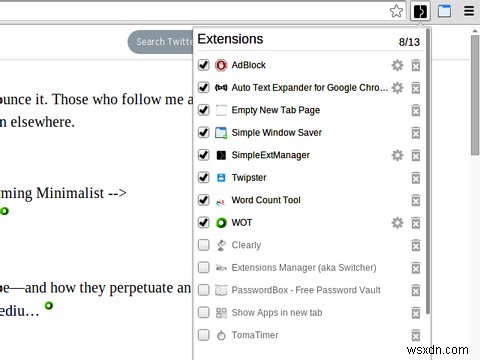Open AdBlock options gear
The image size is (480, 360).
(x=397, y=65)
